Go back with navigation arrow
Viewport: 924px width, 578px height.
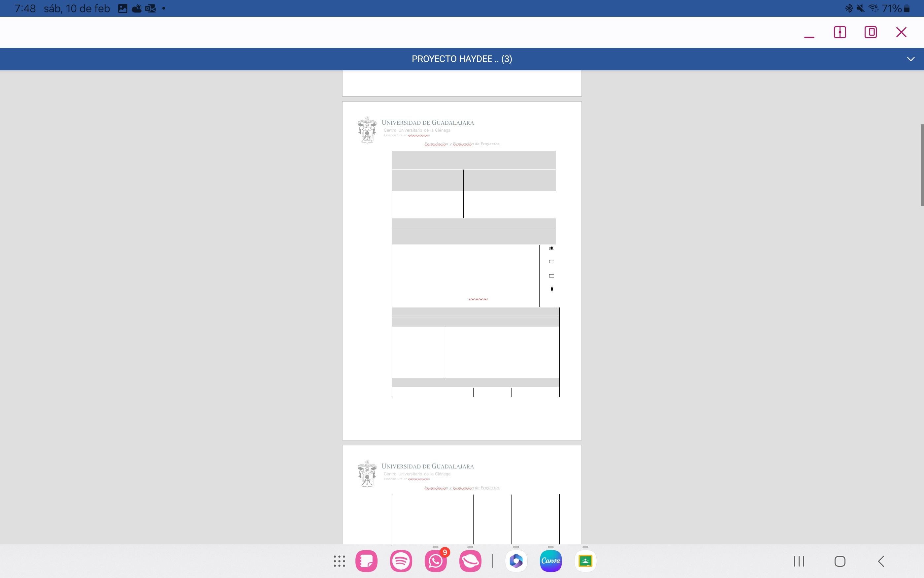(x=881, y=561)
